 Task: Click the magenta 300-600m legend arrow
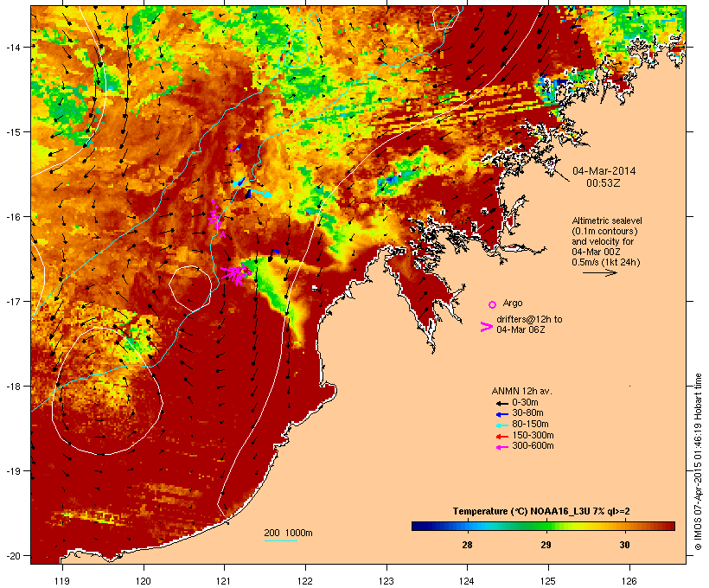point(501,447)
